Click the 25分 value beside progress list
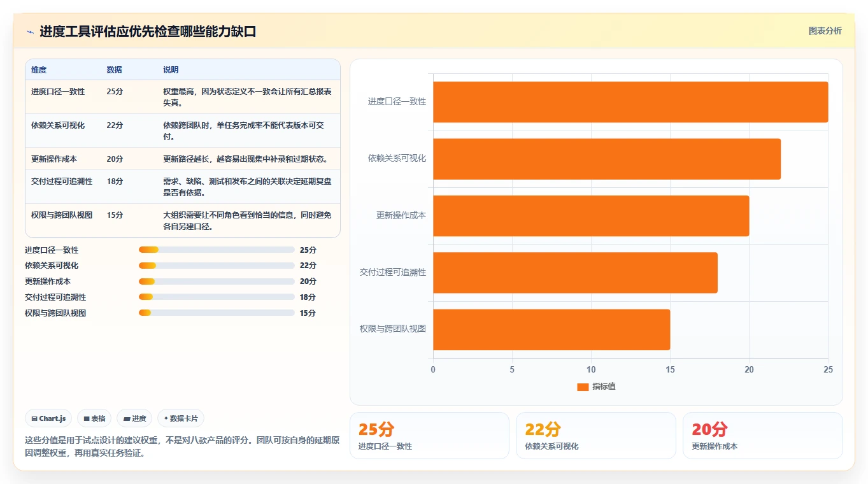This screenshot has height=484, width=868. pos(308,250)
